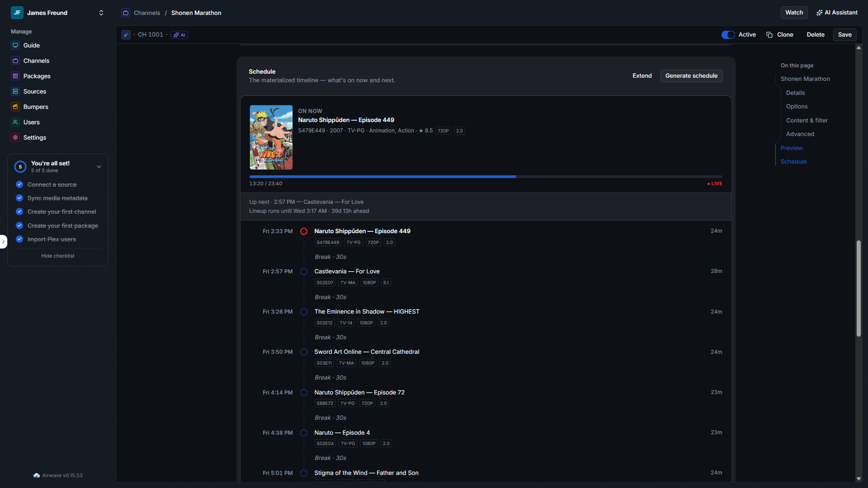Click the Import Plex users check mark
The height and width of the screenshot is (488, 868).
(19, 239)
